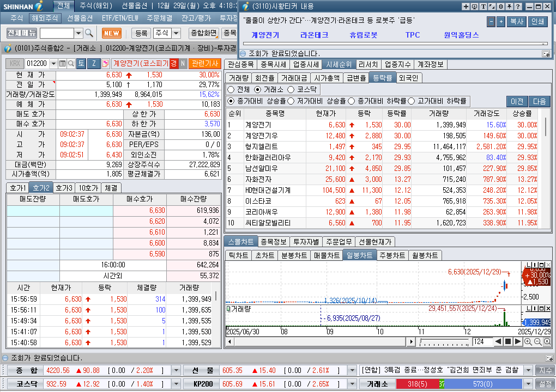Click the screen-add icon in ticker window status bar
The image size is (556, 392).
click(546, 54)
